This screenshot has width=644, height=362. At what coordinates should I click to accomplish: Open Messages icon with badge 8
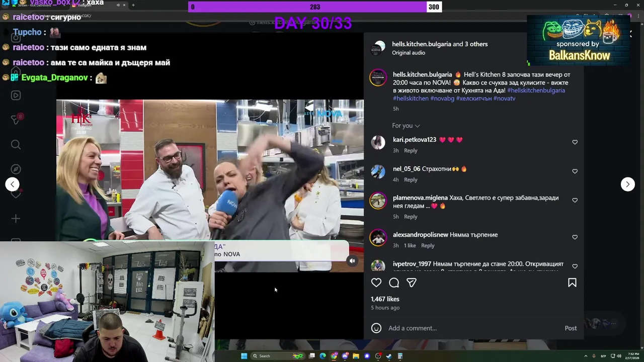(16, 120)
